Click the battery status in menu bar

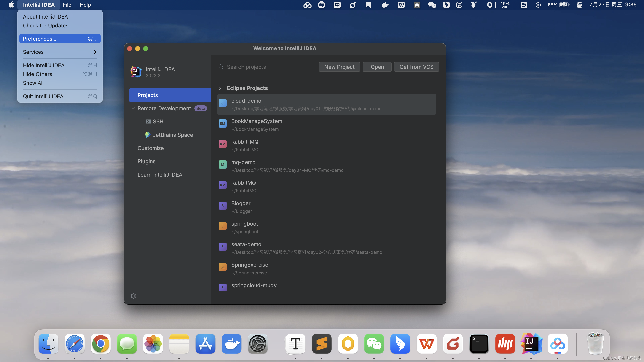click(x=558, y=5)
